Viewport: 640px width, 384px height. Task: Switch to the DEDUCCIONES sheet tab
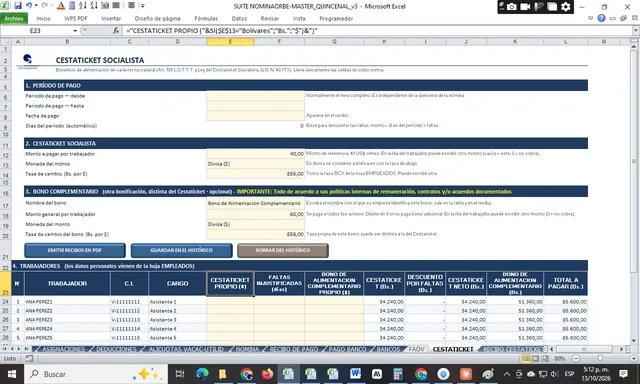117,349
